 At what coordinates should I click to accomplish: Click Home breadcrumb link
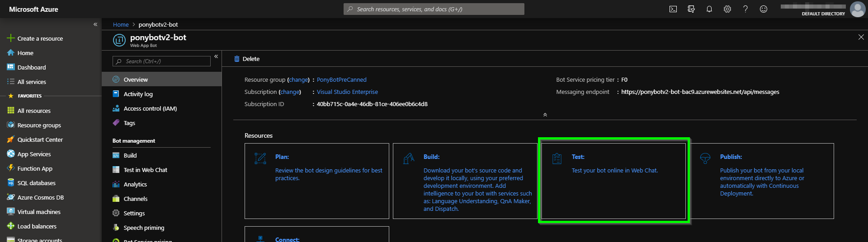(x=121, y=24)
